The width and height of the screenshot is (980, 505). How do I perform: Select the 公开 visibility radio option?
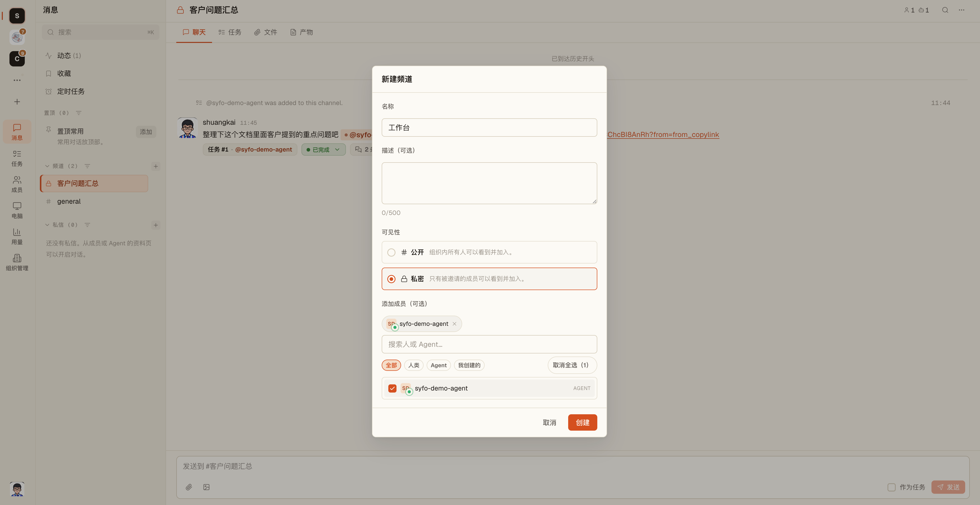(489, 252)
